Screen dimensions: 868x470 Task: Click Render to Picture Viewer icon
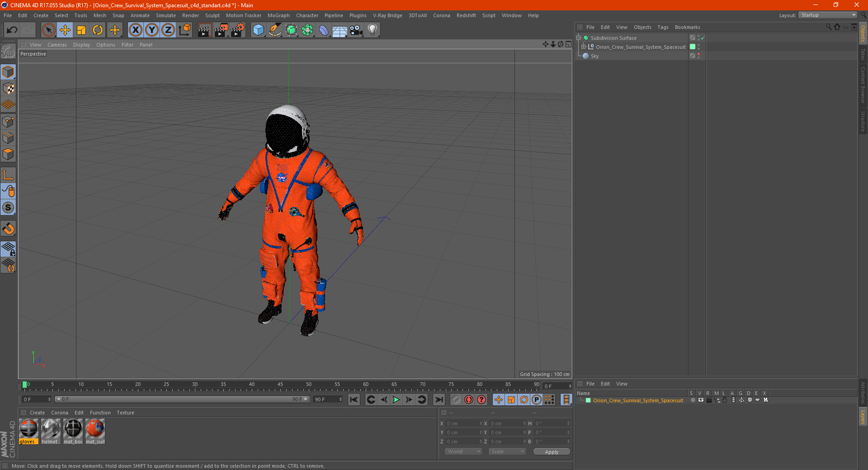(x=221, y=30)
